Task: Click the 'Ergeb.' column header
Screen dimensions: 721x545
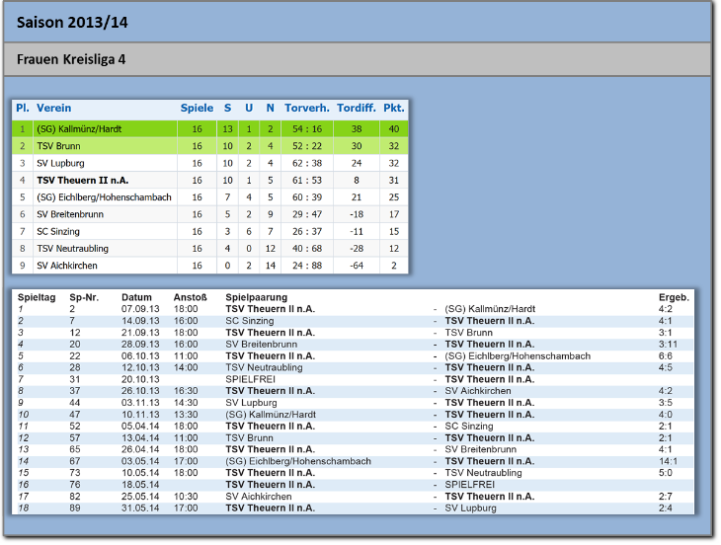Action: [x=674, y=297]
